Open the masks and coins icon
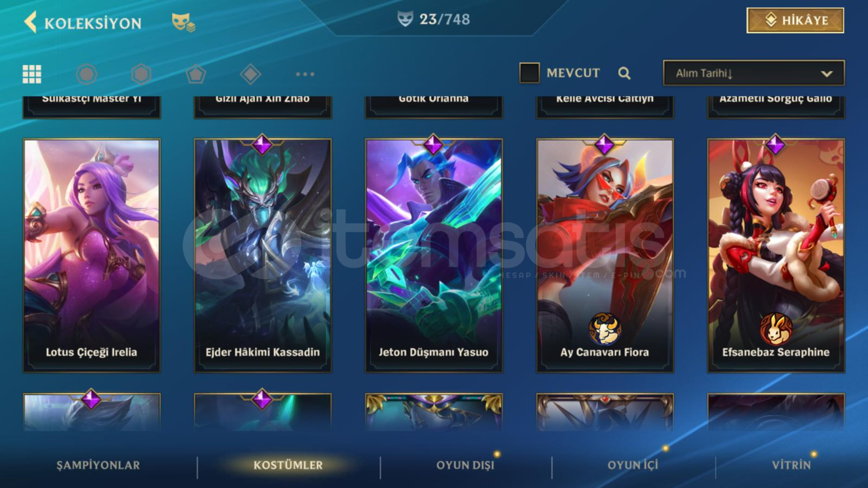Image resolution: width=868 pixels, height=488 pixels. tap(183, 22)
